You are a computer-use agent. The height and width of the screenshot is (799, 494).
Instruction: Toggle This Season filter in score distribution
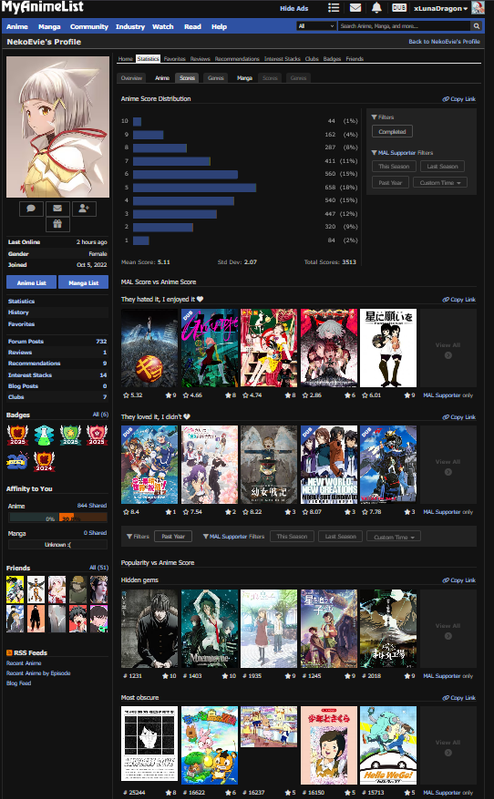(394, 166)
